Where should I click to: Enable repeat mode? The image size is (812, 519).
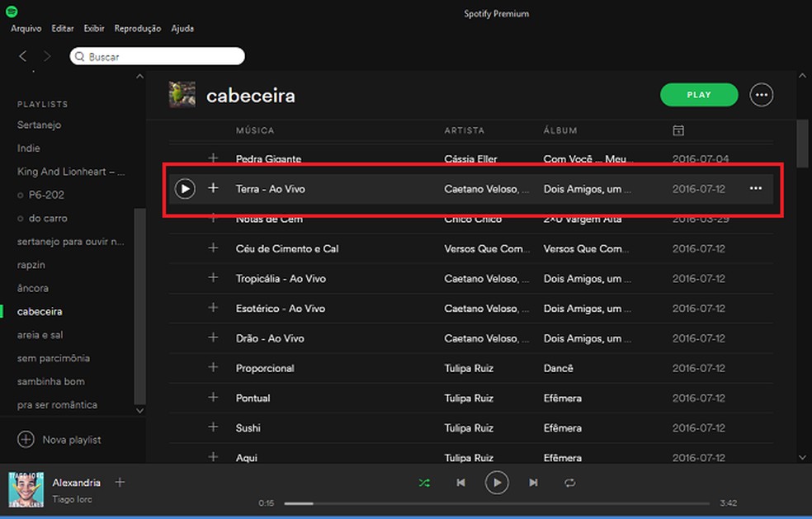569,483
